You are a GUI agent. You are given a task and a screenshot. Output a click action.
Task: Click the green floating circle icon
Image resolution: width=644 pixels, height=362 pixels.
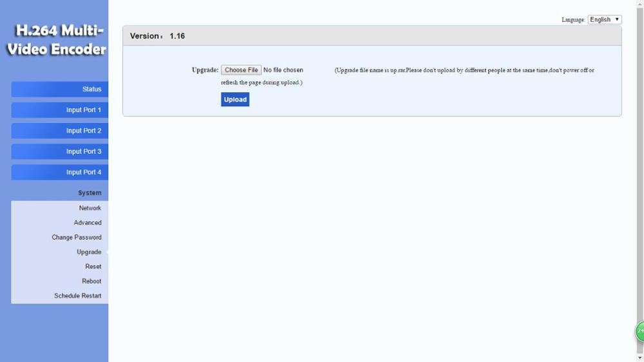[x=640, y=331]
